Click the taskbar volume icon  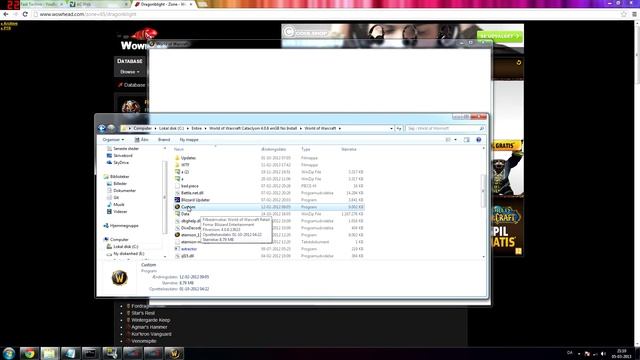click(x=603, y=353)
